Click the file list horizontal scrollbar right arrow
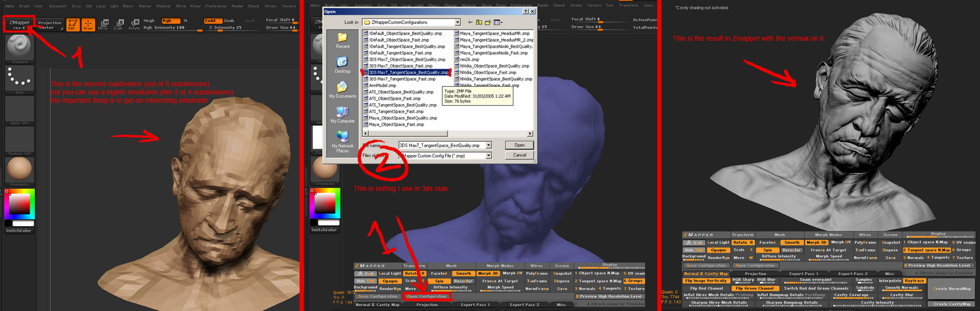Viewport: 980px width, 311px height. click(529, 134)
